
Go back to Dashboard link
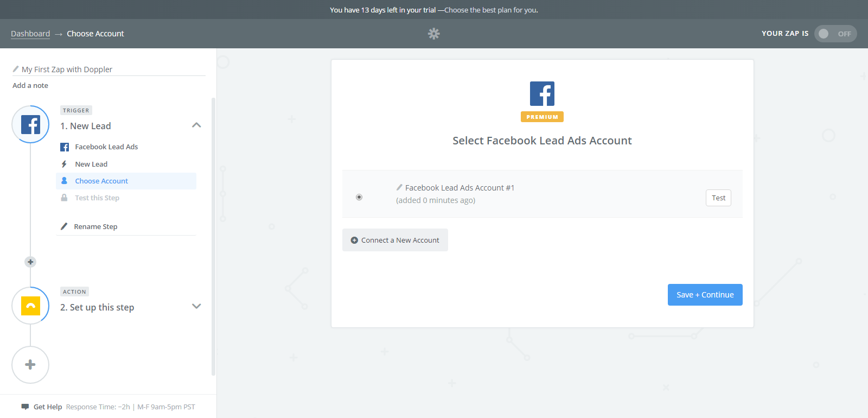click(x=30, y=34)
